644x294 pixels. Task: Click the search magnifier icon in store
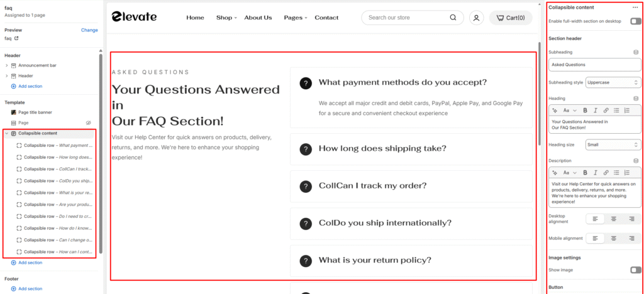(453, 18)
